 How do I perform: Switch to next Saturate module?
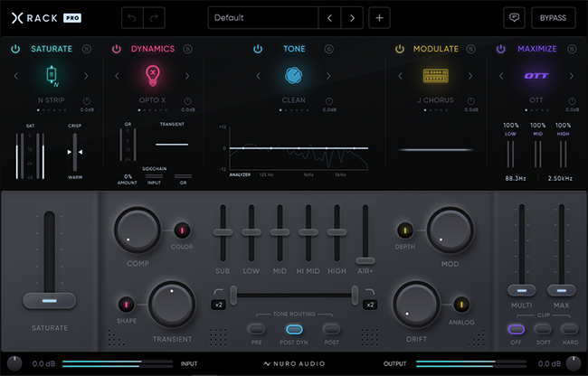(x=86, y=76)
